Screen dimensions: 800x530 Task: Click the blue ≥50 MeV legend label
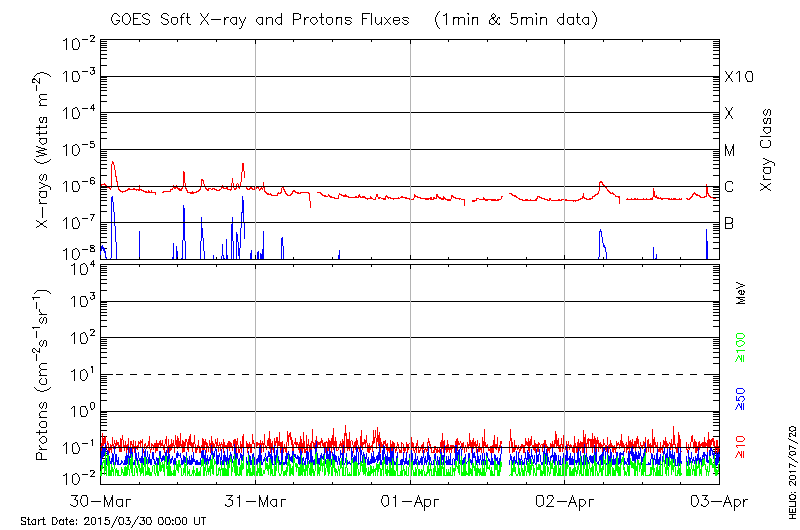pyautogui.click(x=742, y=398)
